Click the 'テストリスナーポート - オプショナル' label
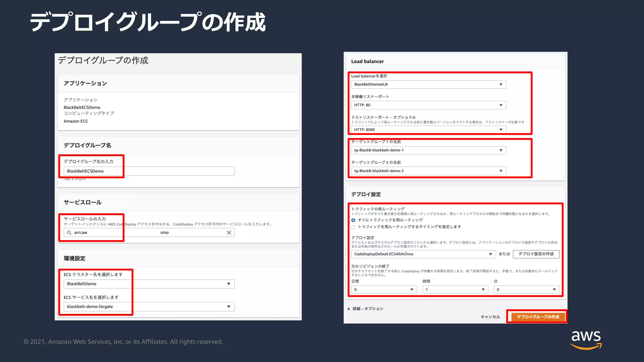 383,117
